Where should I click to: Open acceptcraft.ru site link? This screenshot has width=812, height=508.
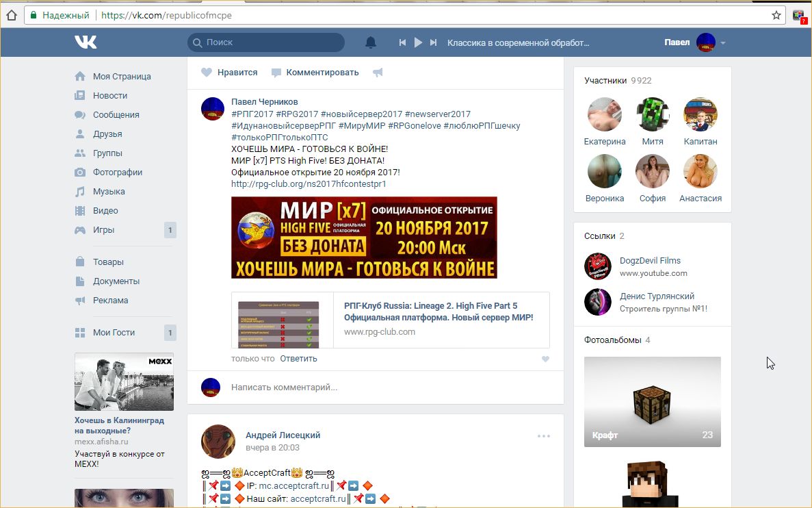[x=318, y=498]
